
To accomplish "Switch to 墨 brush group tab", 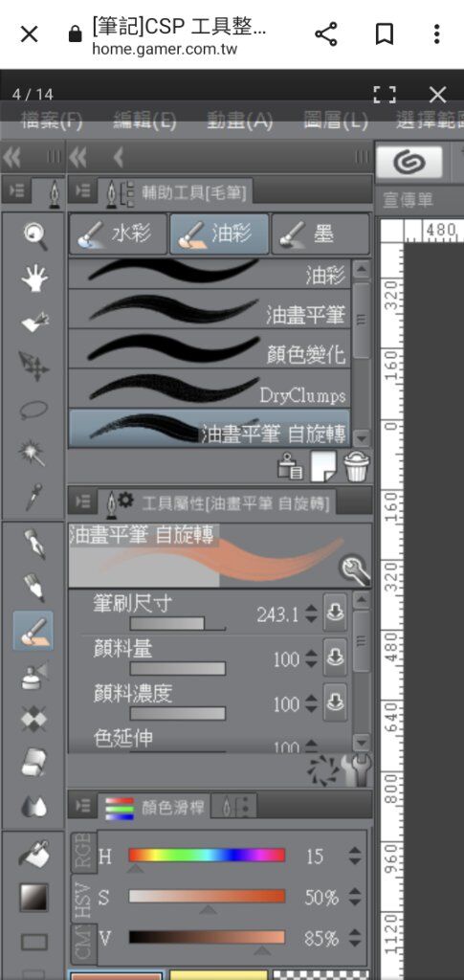I will click(x=320, y=234).
